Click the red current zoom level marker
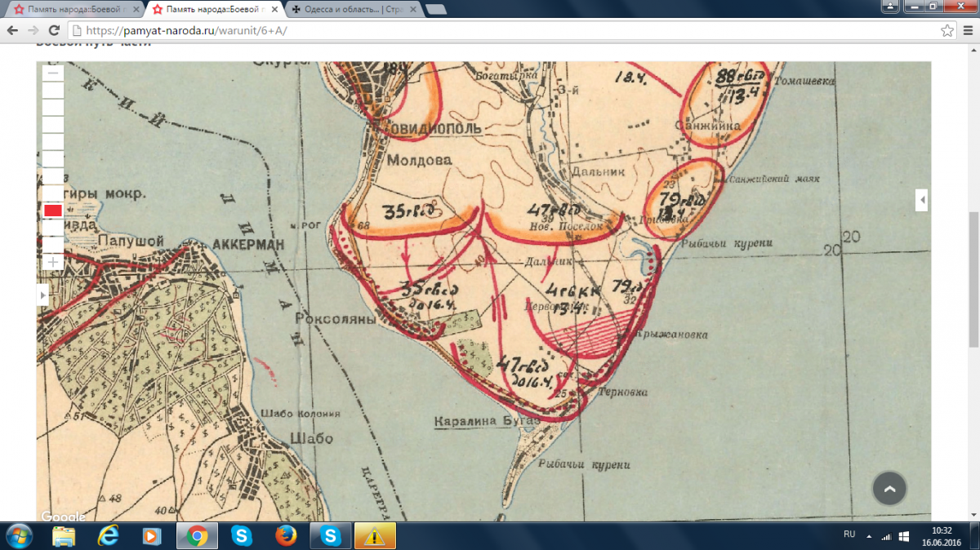 [x=53, y=211]
